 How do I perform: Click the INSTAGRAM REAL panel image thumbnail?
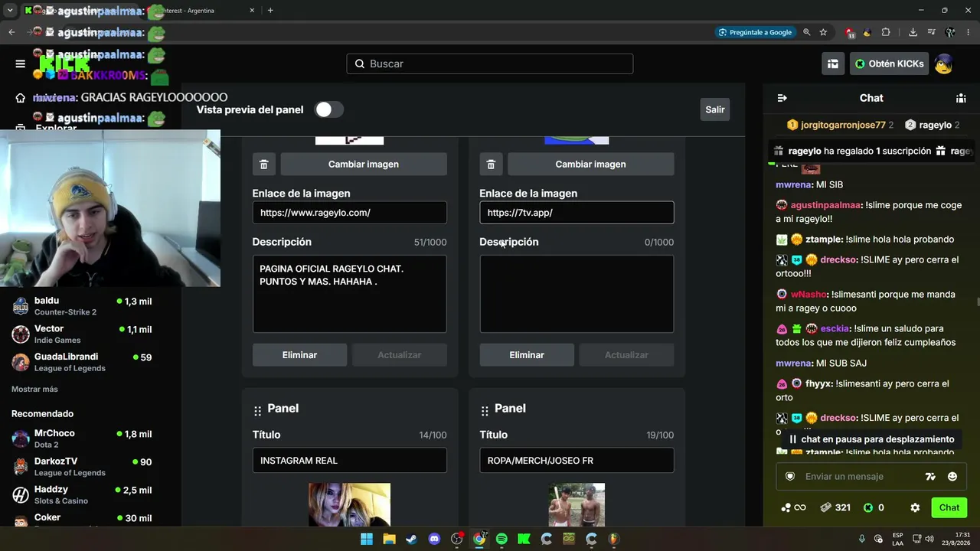click(350, 505)
